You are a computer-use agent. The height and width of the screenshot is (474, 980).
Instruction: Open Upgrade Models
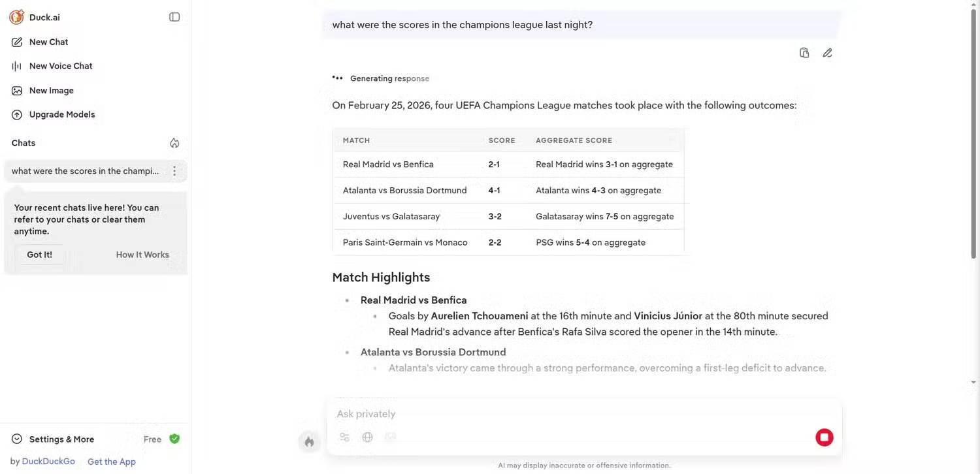click(x=61, y=114)
